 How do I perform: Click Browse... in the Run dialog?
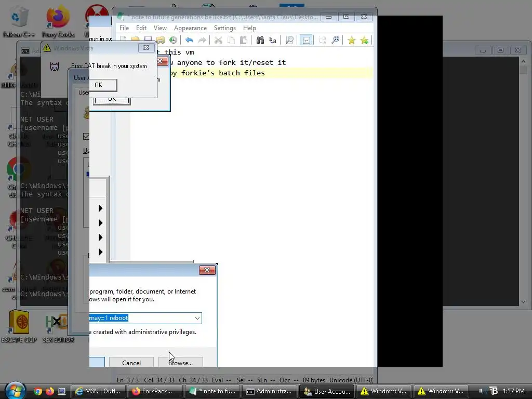tap(180, 362)
